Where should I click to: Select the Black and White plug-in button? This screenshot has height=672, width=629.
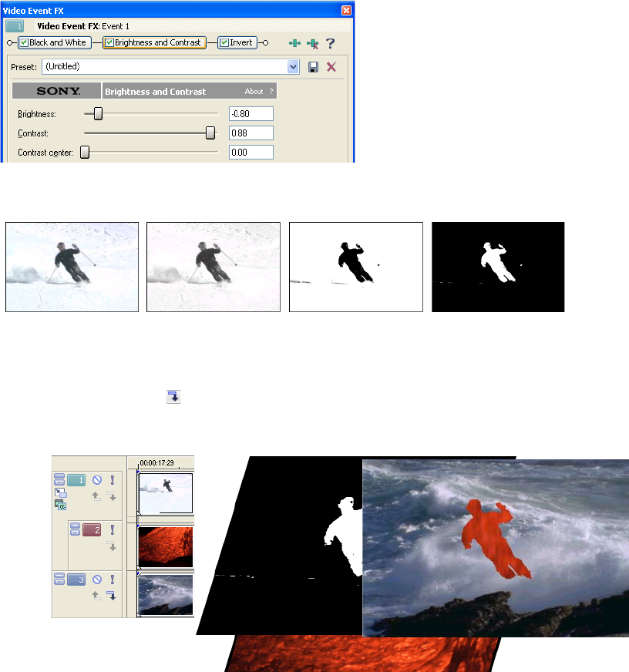(x=55, y=43)
